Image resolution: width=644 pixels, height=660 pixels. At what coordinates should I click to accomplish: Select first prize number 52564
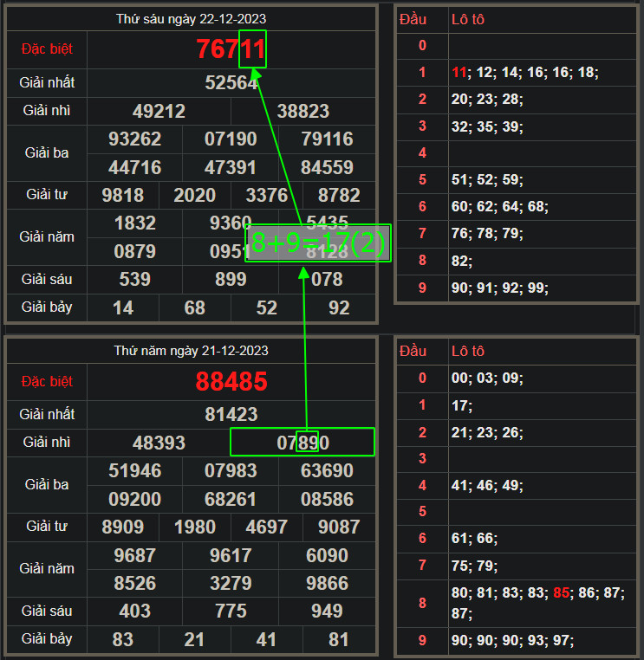tap(231, 83)
